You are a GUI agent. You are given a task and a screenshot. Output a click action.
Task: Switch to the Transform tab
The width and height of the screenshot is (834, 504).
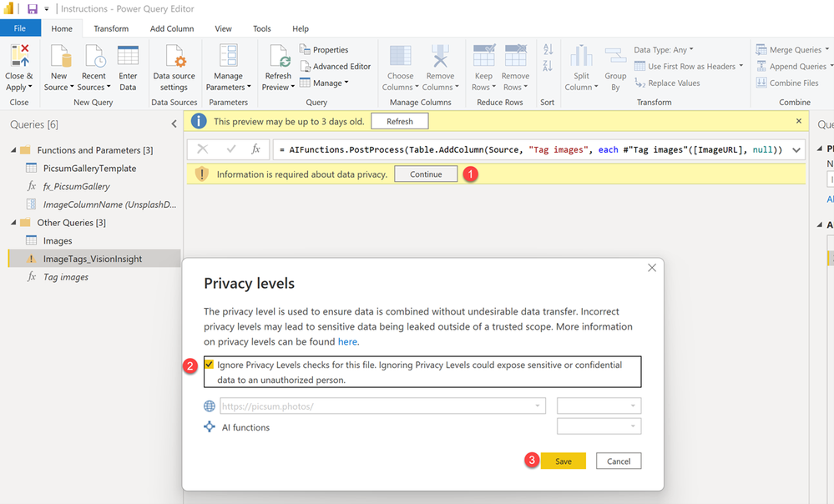click(111, 28)
